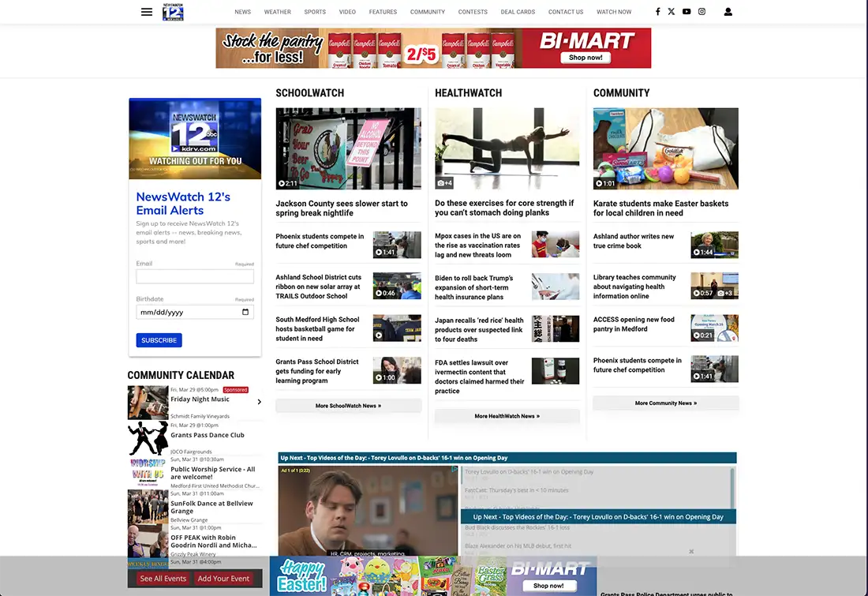
Task: Select FastCast Thursday's best playlist item
Action: tap(517, 490)
